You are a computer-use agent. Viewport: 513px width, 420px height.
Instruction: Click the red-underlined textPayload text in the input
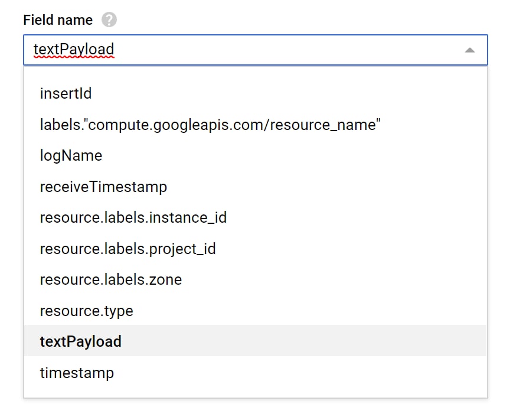[74, 50]
